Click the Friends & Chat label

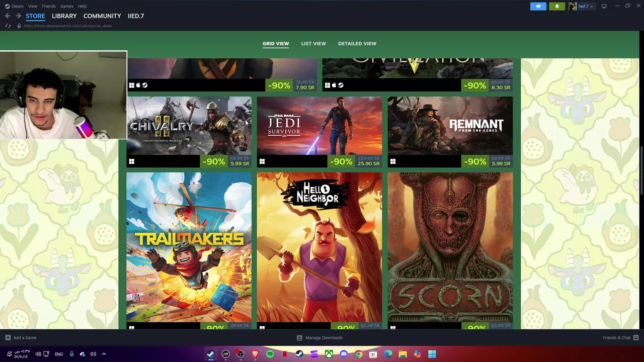(616, 338)
